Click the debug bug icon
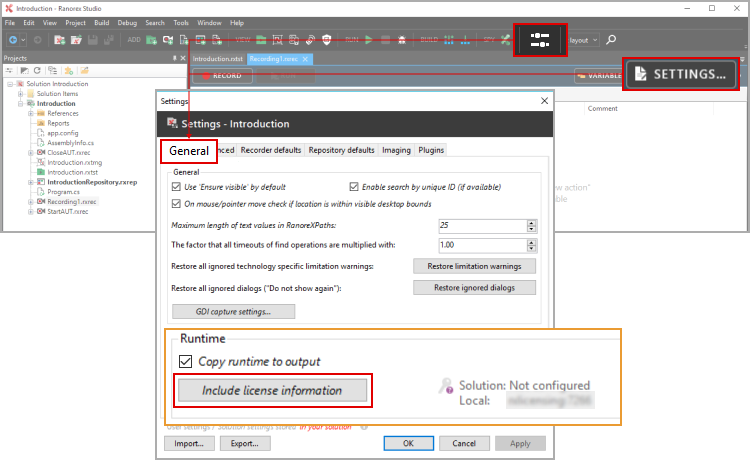The image size is (750, 460). coord(402,40)
